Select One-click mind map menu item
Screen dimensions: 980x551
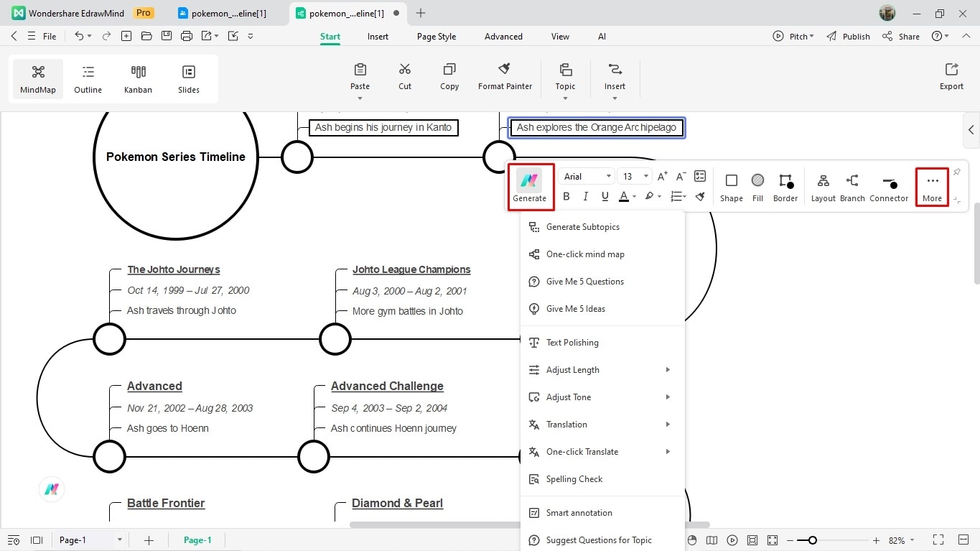[x=602, y=254]
